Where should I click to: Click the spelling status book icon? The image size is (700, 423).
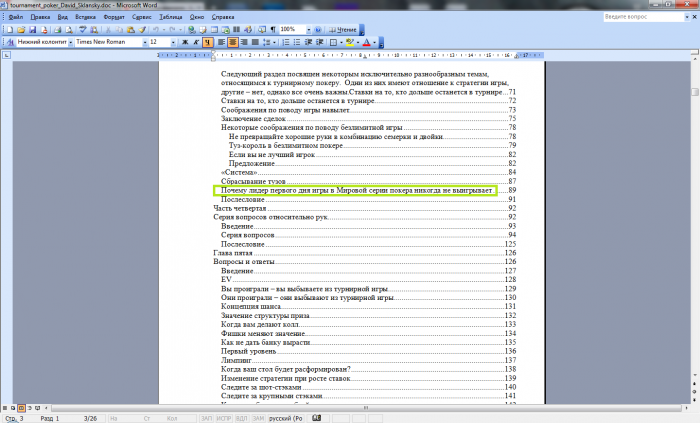tap(317, 418)
